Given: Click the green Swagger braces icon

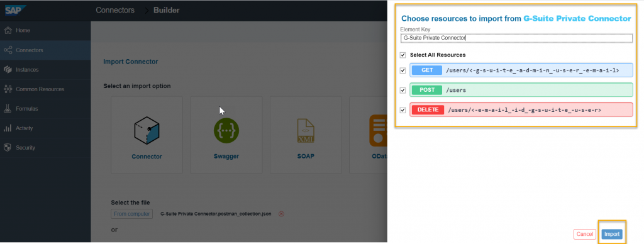Looking at the screenshot, I should point(226,131).
